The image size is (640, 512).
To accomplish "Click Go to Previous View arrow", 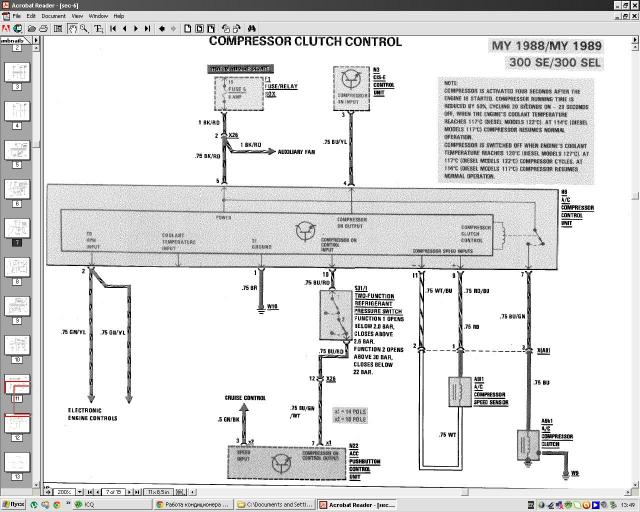I will pos(162,29).
